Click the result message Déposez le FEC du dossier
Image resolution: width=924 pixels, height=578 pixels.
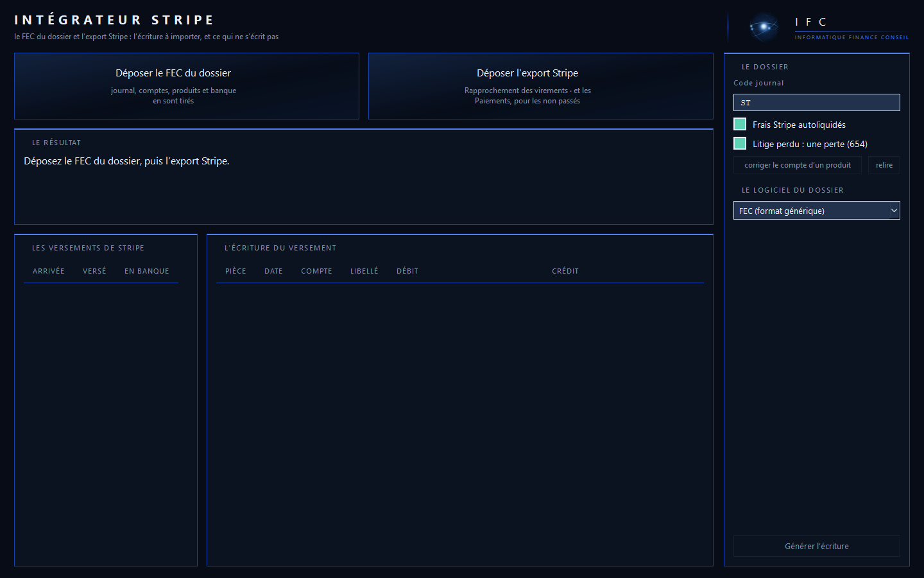pyautogui.click(x=126, y=161)
